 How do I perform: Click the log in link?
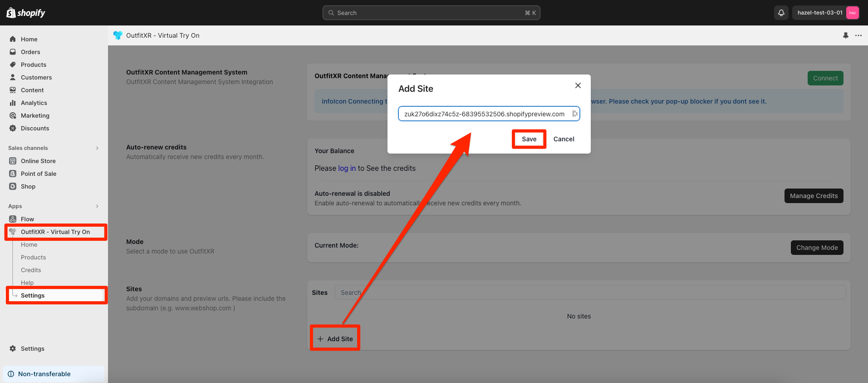[x=347, y=168]
